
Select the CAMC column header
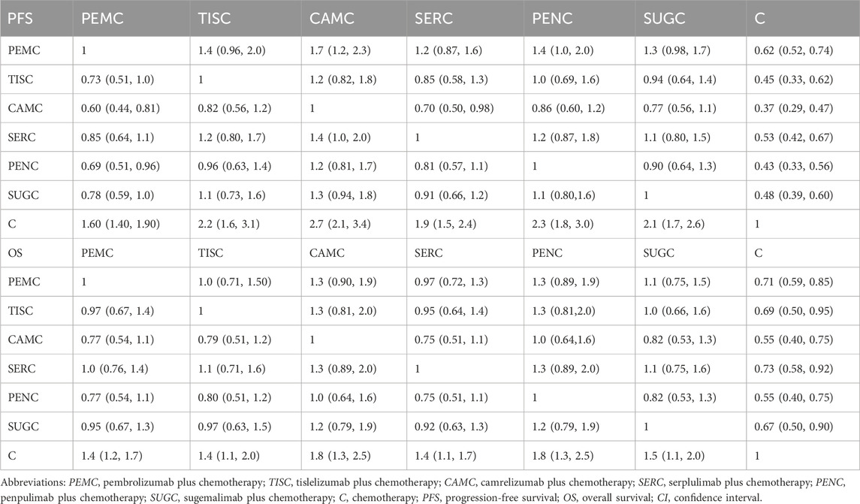[332, 18]
